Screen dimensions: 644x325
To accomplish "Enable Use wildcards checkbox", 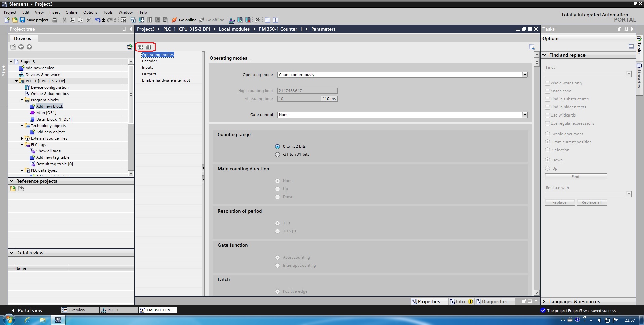I will click(547, 115).
